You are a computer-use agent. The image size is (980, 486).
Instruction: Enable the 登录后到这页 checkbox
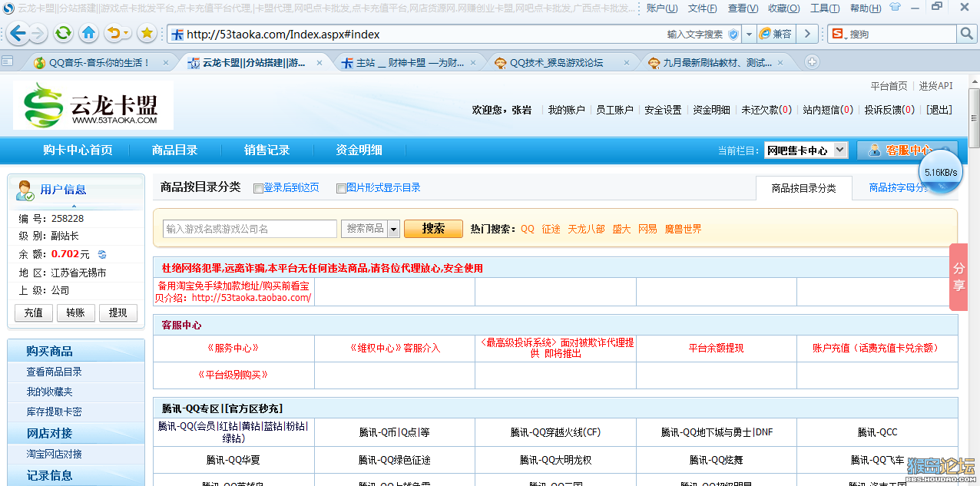pos(258,188)
